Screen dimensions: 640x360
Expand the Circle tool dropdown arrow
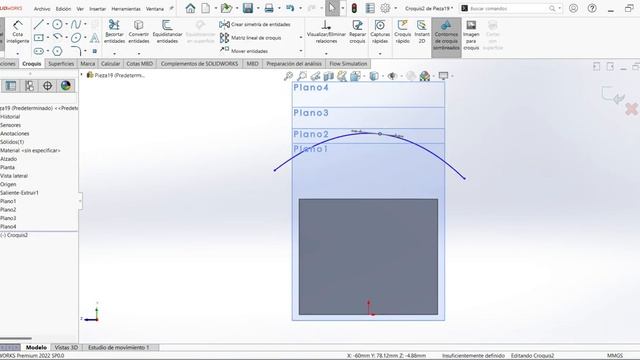coord(66,24)
